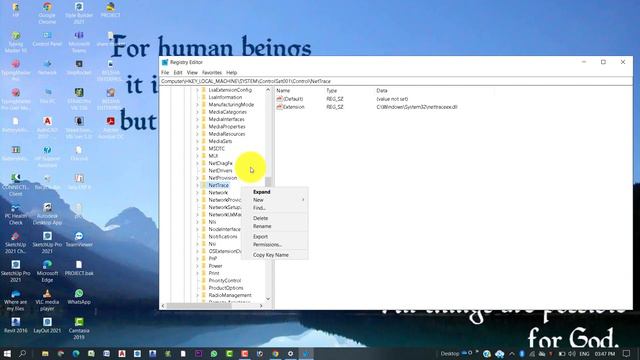
Task: Click taskbar clock showing 03:47 PM
Action: point(604,353)
